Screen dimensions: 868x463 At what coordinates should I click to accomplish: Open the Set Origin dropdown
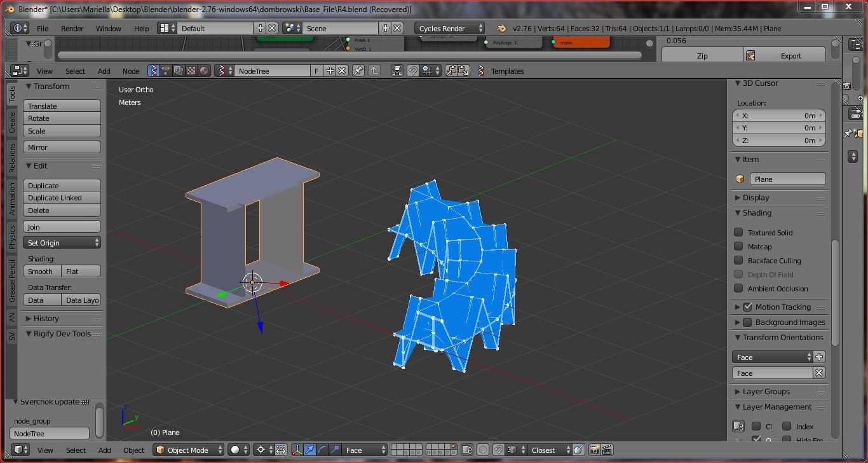click(x=62, y=242)
